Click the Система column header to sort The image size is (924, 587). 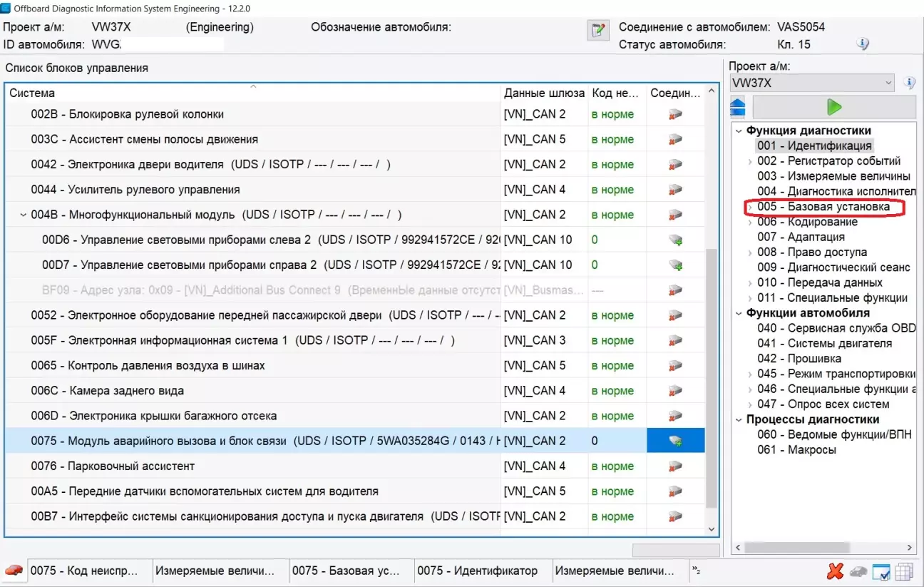(252, 93)
